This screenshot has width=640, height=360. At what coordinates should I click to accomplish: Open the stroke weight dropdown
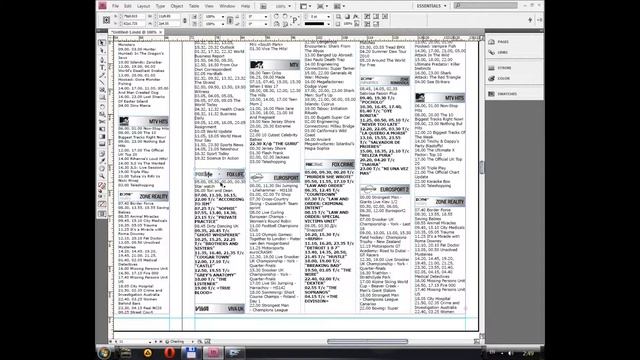tap(328, 17)
